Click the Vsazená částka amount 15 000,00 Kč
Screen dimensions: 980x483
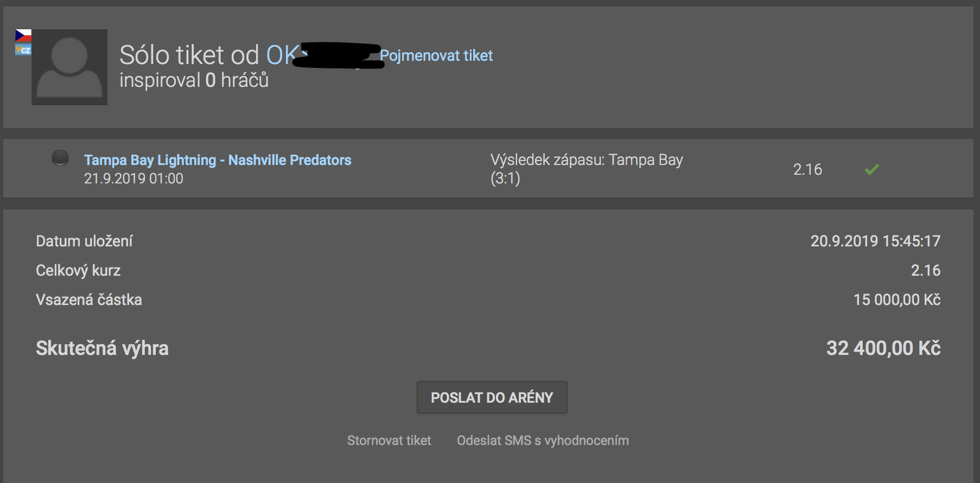tap(897, 300)
